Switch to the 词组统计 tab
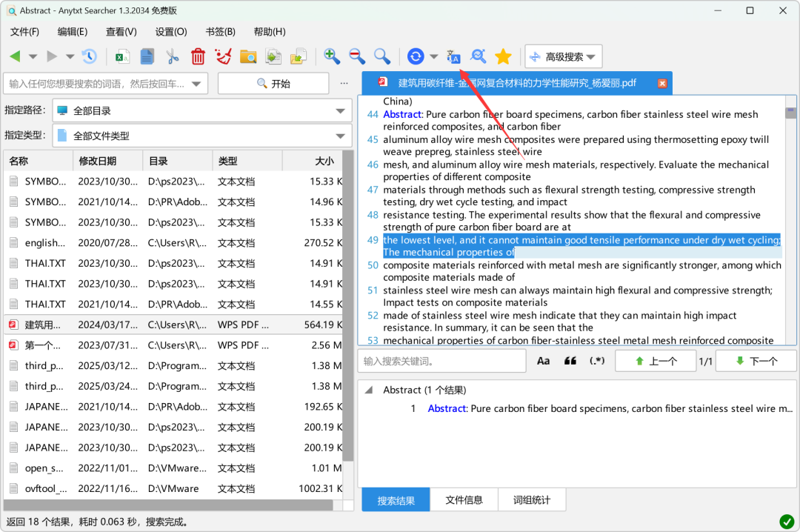Image resolution: width=800 pixels, height=532 pixels. pos(532,500)
